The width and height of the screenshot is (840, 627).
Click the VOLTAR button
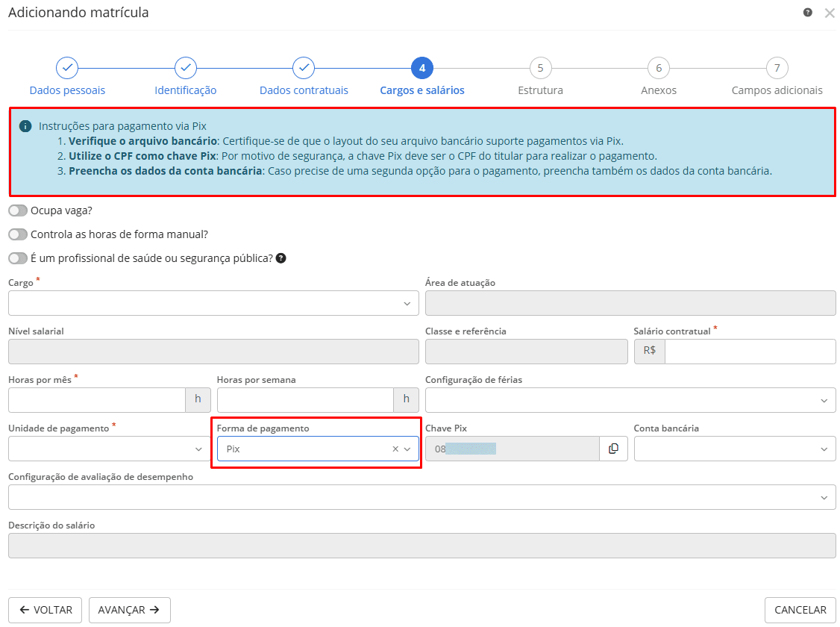click(46, 610)
